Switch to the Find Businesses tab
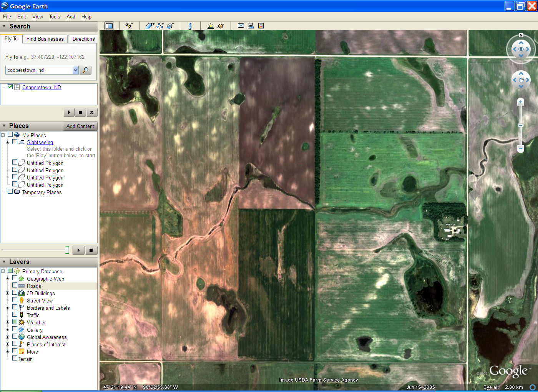This screenshot has width=538, height=392. tap(45, 39)
